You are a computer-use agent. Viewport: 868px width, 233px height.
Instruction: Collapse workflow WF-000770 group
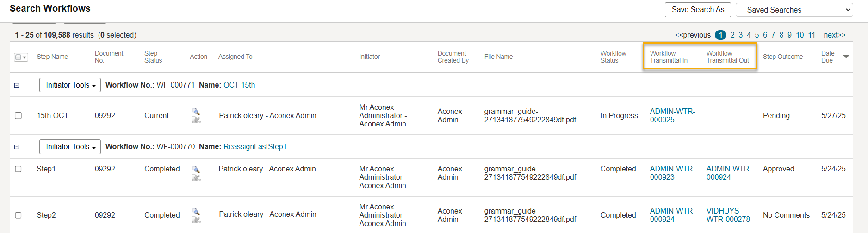17,147
